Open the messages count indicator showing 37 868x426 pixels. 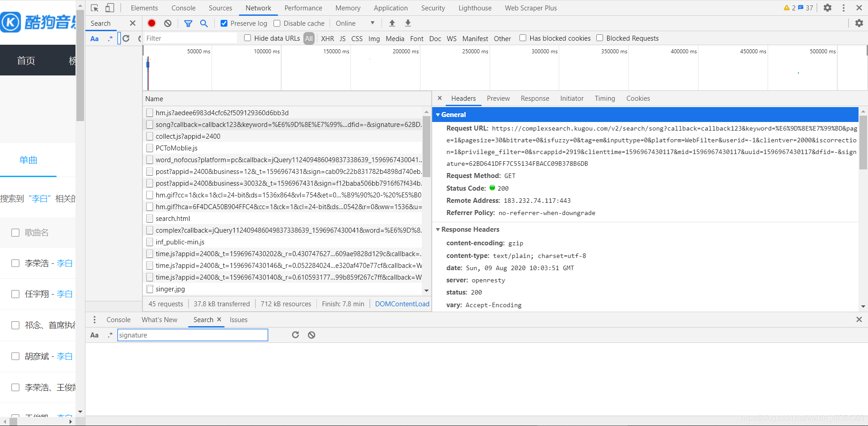tap(806, 8)
